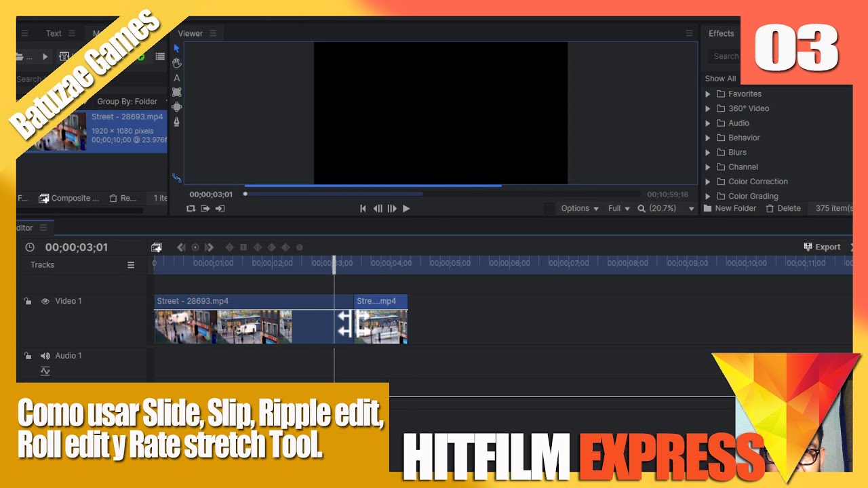This screenshot has height=488, width=868.
Task: Select the rectangle mask tool in Viewer
Action: (x=176, y=92)
